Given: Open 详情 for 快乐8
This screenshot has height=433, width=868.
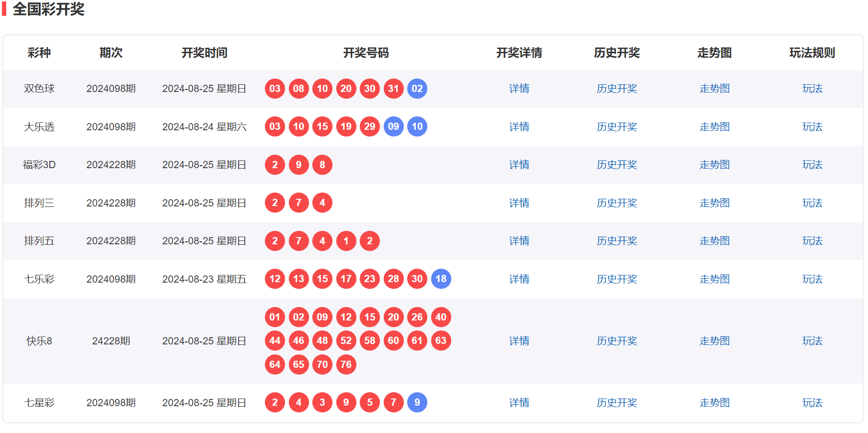Looking at the screenshot, I should coord(519,341).
